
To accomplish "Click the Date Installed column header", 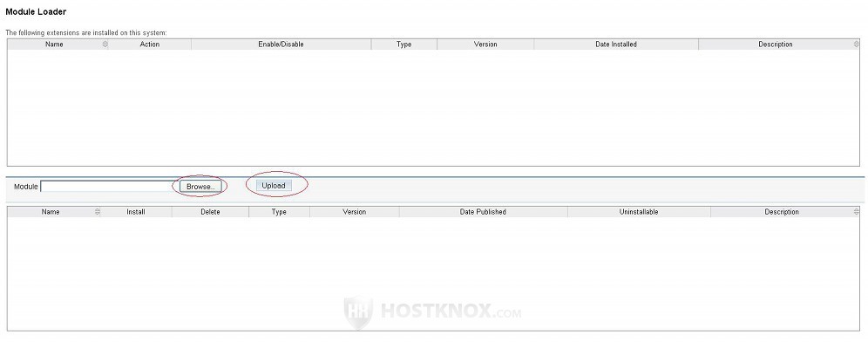I will pyautogui.click(x=616, y=44).
